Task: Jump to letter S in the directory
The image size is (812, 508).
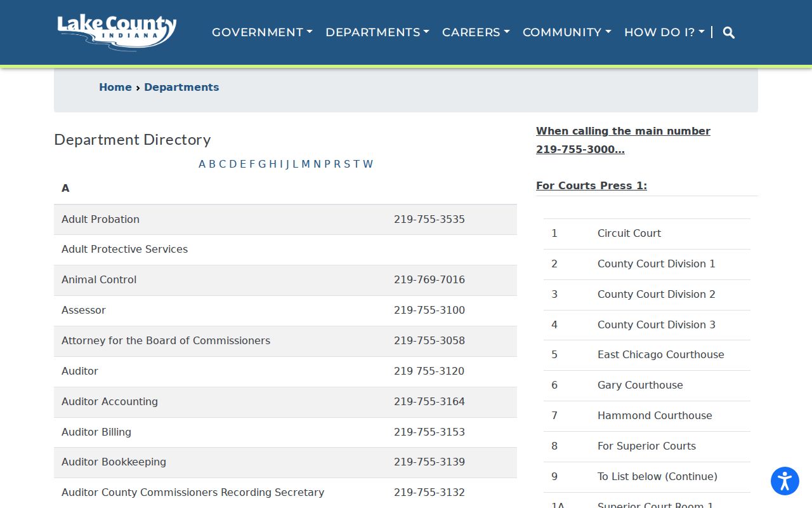Action: pyautogui.click(x=347, y=164)
